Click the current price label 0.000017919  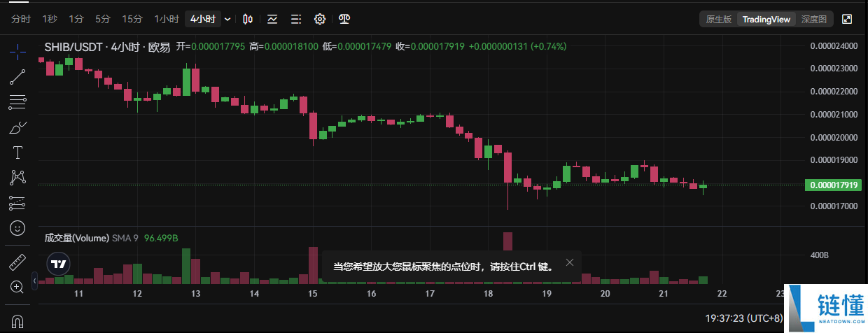click(833, 185)
